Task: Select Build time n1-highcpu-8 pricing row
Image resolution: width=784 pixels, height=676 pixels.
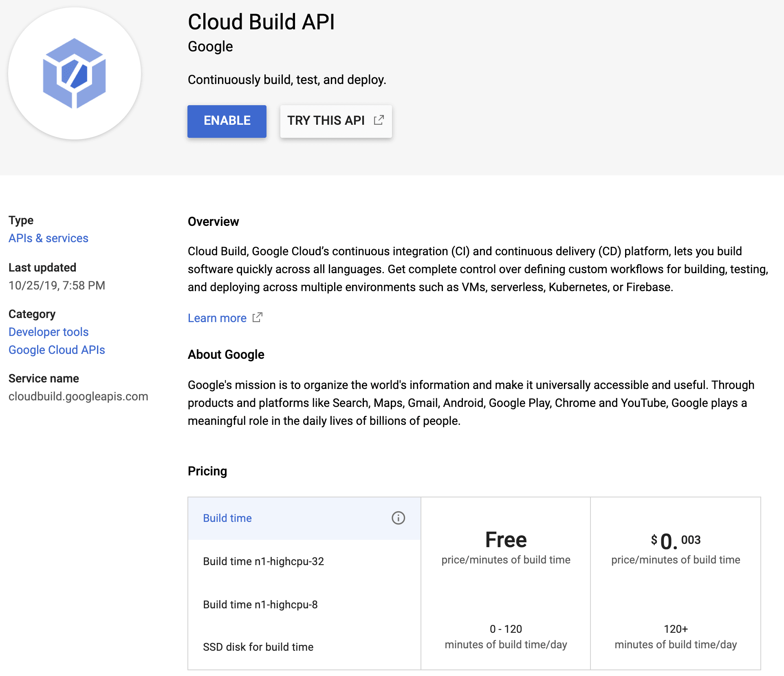Action: coord(304,605)
